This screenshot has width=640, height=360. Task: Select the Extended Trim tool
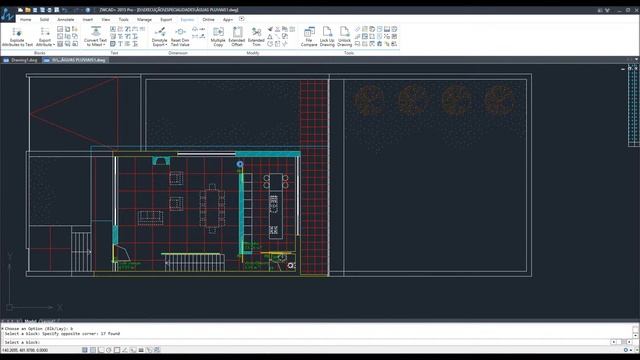[x=256, y=37]
